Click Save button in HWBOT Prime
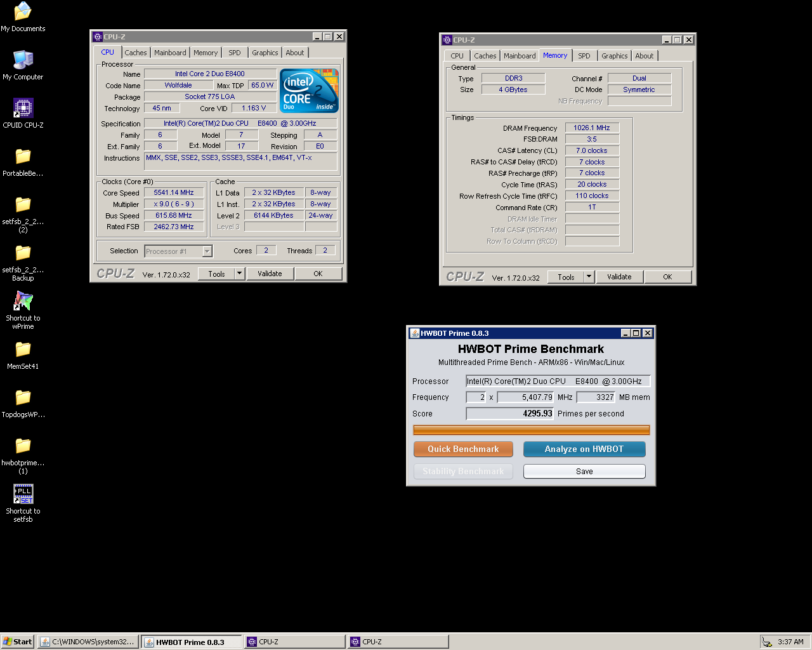Screen dimensions: 812x650 pos(584,472)
